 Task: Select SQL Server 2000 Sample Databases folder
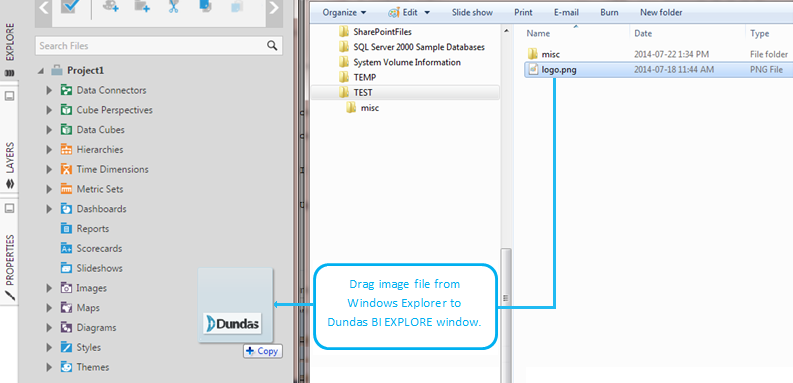(412, 47)
